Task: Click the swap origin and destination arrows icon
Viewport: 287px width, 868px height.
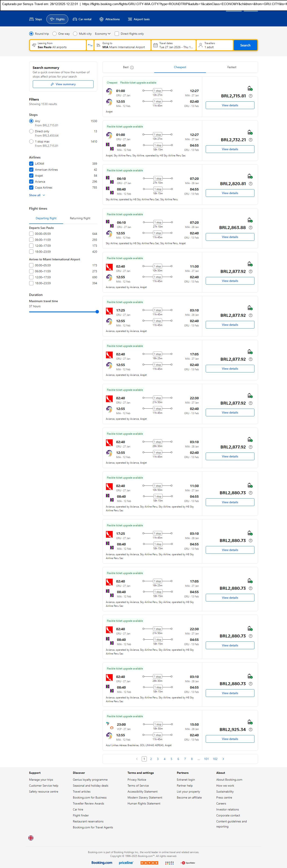Action: [90, 45]
